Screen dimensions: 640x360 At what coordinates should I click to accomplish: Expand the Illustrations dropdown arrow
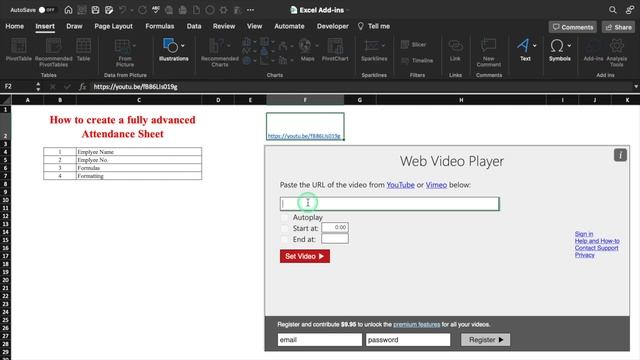(x=182, y=46)
